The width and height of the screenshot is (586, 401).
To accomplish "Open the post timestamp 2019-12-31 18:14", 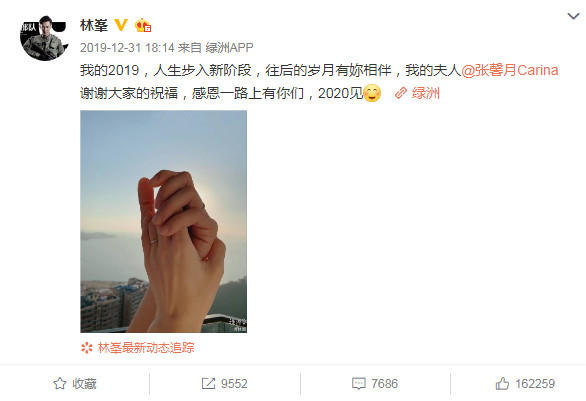I will (127, 48).
